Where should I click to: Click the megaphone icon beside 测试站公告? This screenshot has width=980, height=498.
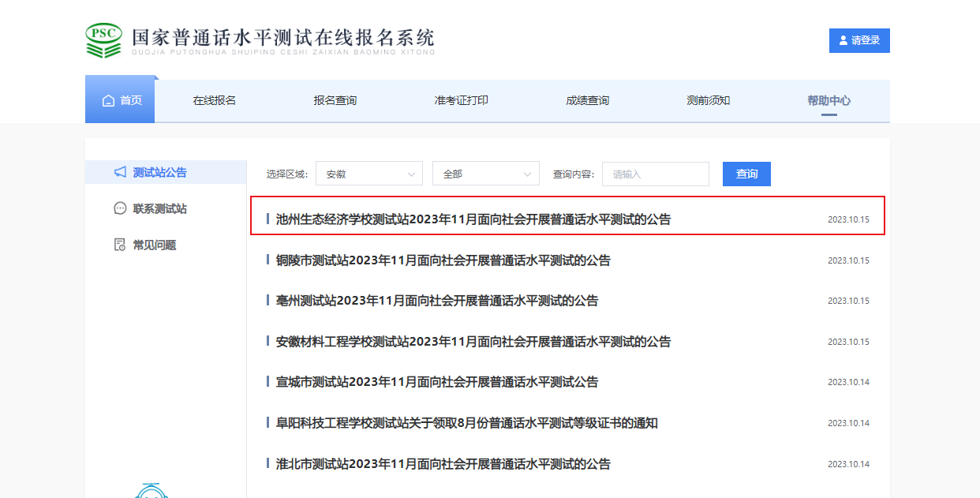click(120, 172)
